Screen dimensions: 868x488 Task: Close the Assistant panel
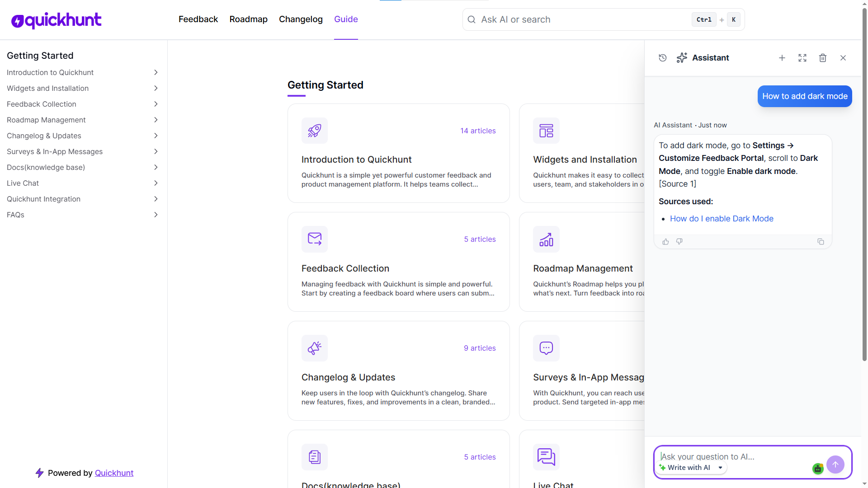843,58
